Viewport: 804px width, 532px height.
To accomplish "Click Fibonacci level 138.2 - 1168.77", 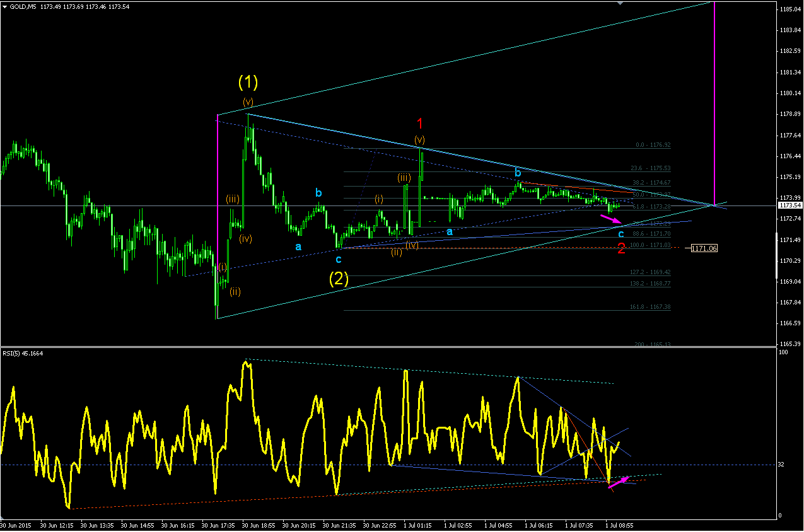I will pos(650,284).
